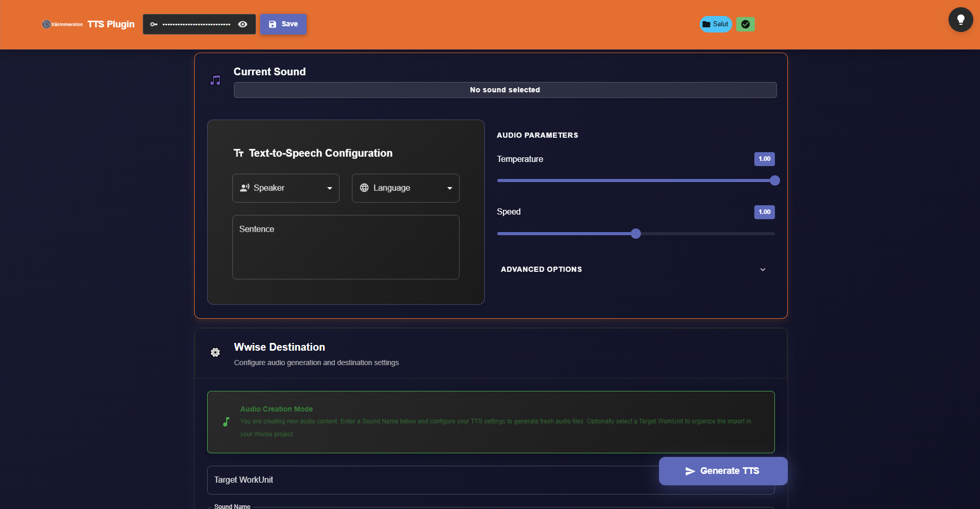Click the Configure audio generation subtitle text
Screen dimensions: 980x509
tap(316, 363)
